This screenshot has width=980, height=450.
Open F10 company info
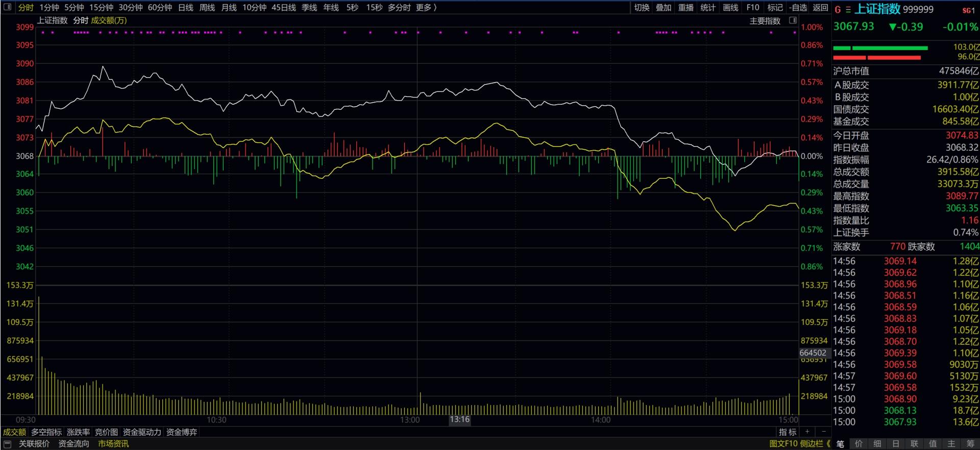[753, 7]
